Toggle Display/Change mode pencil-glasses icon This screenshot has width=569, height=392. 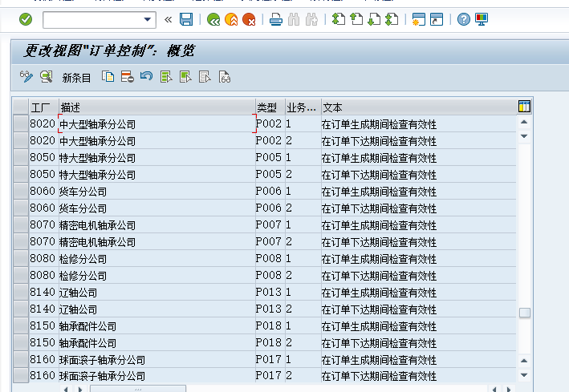26,76
